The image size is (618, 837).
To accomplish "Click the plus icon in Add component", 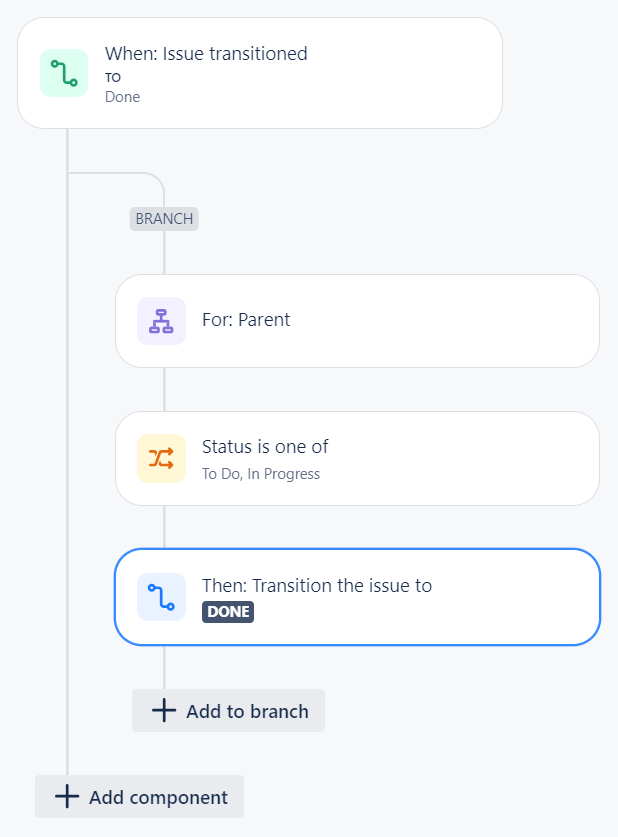I will click(x=66, y=797).
